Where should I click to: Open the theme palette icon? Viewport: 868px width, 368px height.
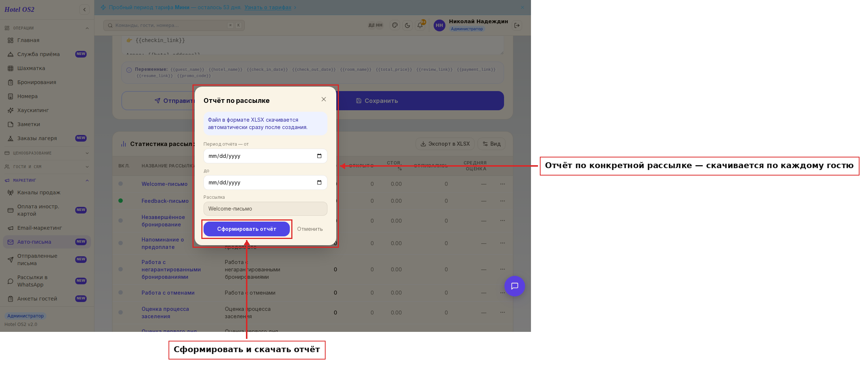tap(395, 25)
